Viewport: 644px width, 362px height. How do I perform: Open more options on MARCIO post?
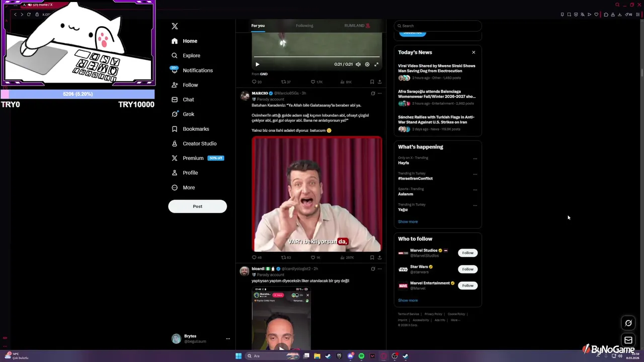click(x=379, y=94)
